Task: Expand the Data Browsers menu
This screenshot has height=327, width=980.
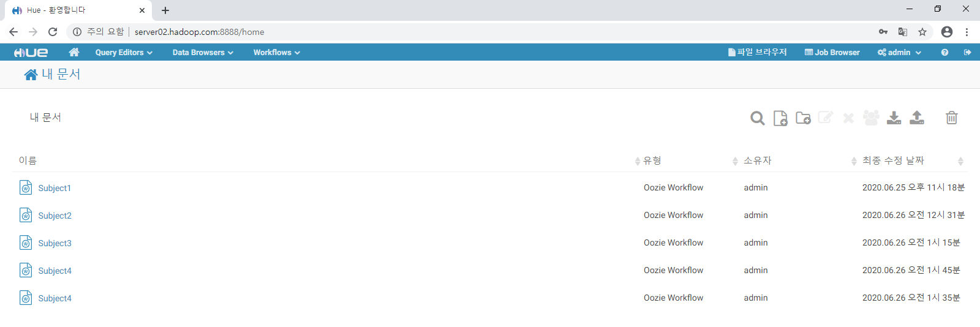Action: click(x=203, y=53)
